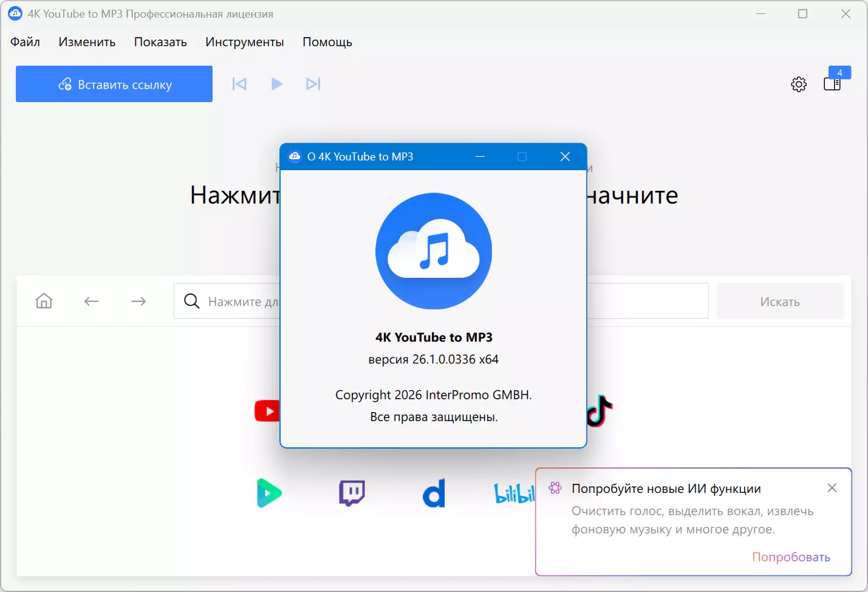Skip to next track

coord(313,84)
